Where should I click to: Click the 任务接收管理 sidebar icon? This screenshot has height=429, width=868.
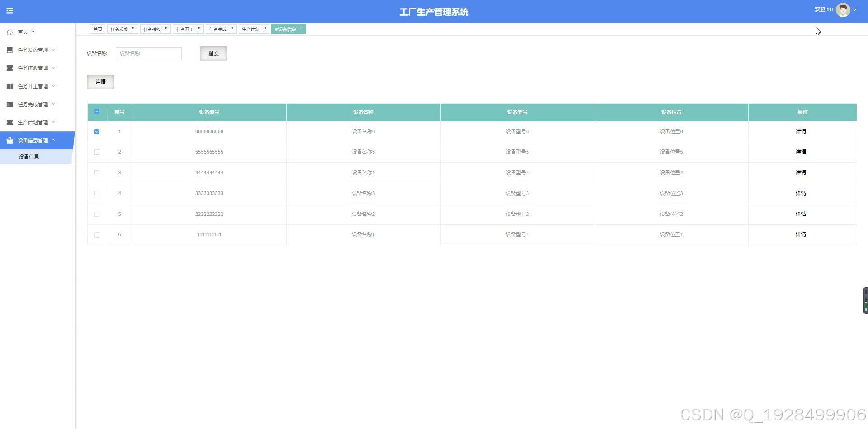point(10,68)
